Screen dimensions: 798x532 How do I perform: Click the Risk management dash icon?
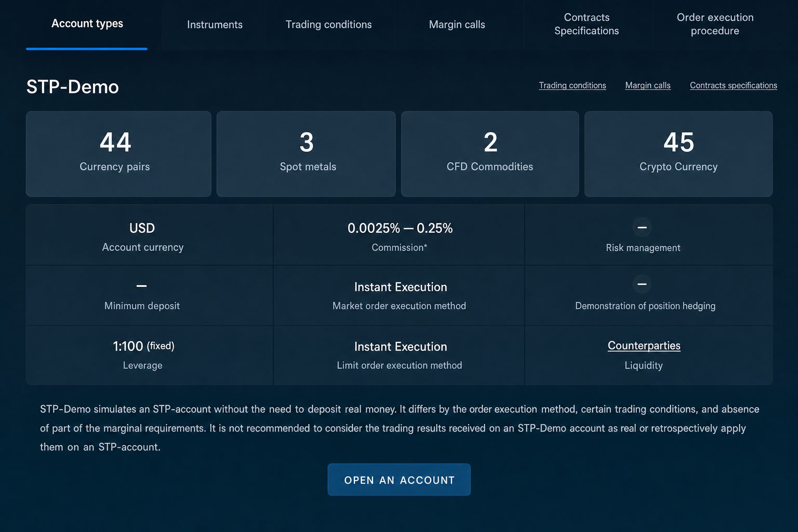[642, 228]
